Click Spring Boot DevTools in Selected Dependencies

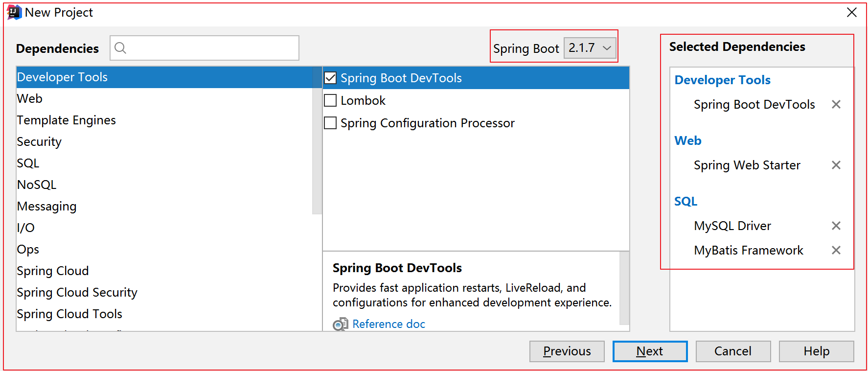click(754, 104)
